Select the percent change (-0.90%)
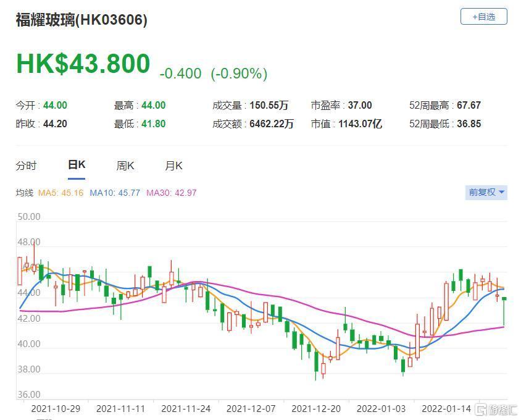The image size is (521, 420). [239, 73]
